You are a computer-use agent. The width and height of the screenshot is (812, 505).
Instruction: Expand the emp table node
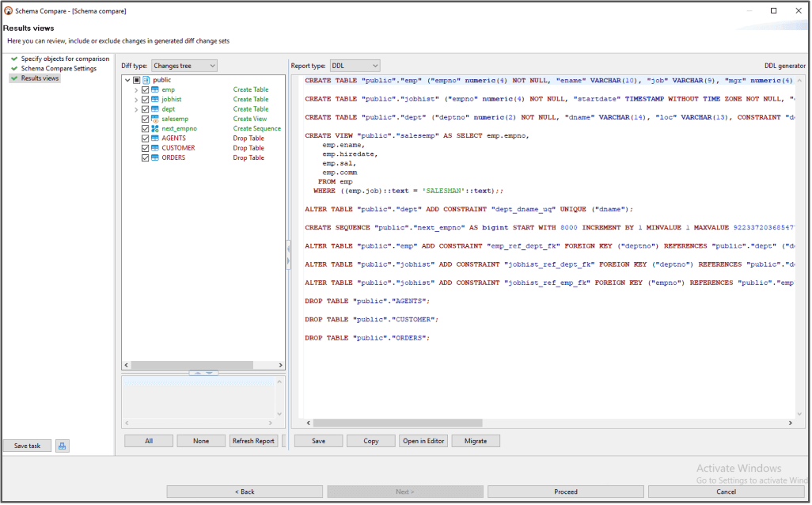(x=136, y=90)
